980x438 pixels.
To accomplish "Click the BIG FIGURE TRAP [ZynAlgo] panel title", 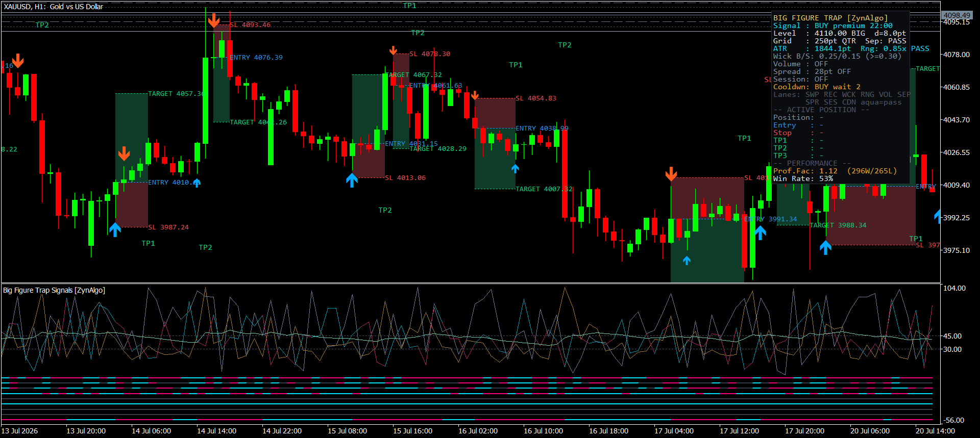I will 830,18.
